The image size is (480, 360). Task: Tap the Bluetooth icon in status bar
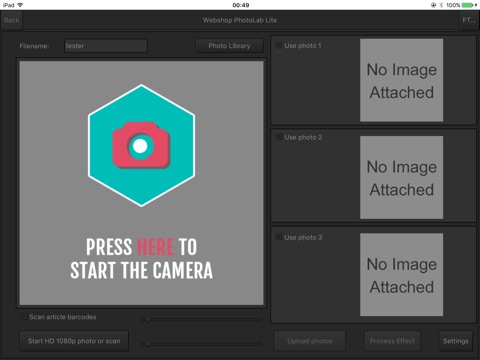[x=441, y=5]
